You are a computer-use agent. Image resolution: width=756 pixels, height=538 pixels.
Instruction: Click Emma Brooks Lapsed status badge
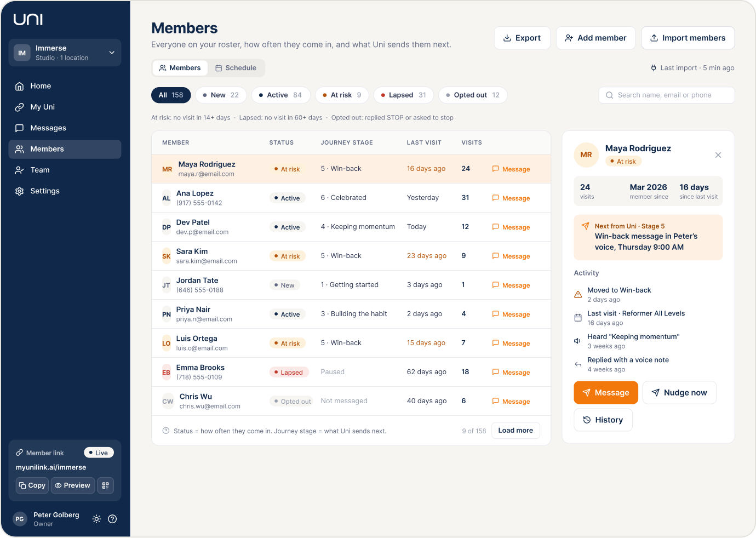tap(289, 373)
